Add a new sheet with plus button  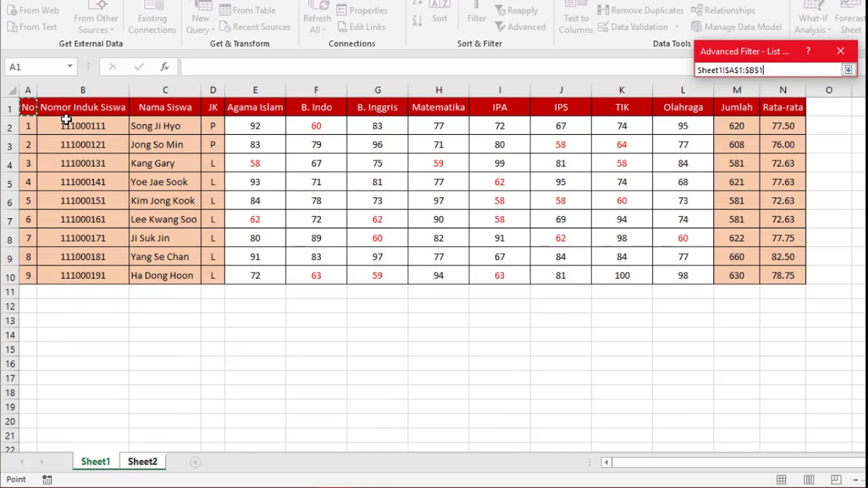[195, 462]
